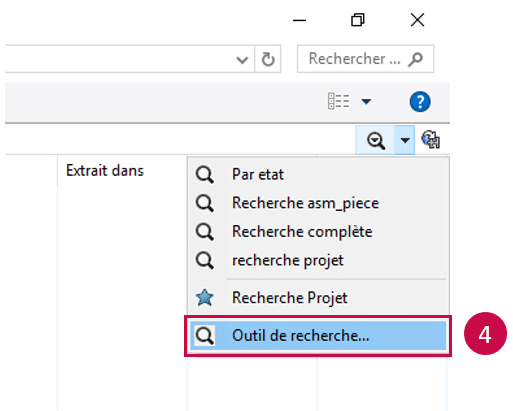
Task: Open help with the blue question mark
Action: click(x=420, y=101)
